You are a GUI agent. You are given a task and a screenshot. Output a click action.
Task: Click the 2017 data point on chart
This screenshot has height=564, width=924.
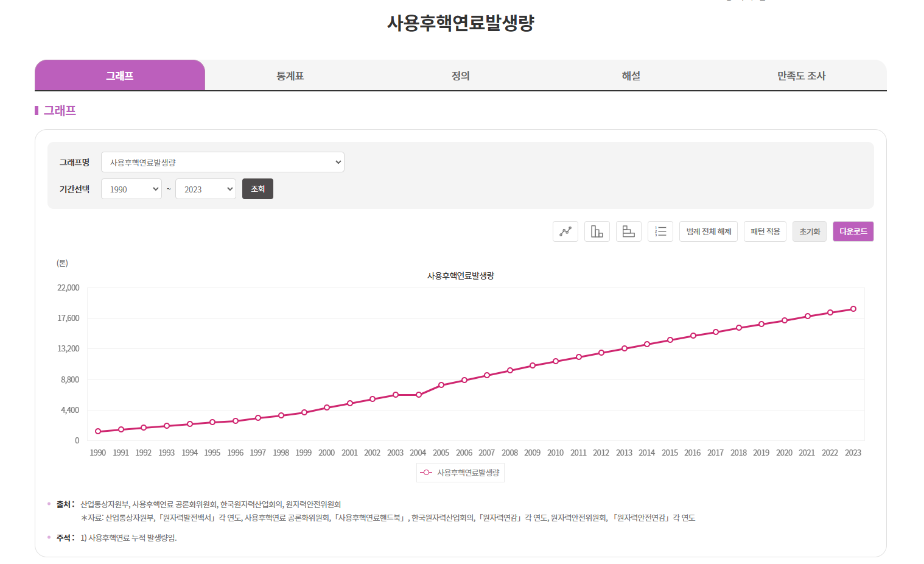click(716, 332)
